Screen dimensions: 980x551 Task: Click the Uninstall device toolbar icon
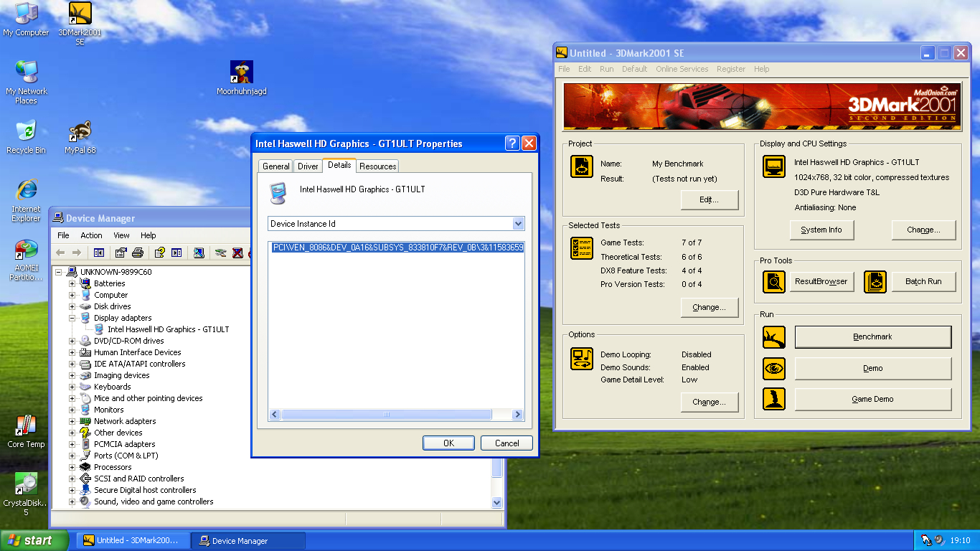[x=237, y=253]
